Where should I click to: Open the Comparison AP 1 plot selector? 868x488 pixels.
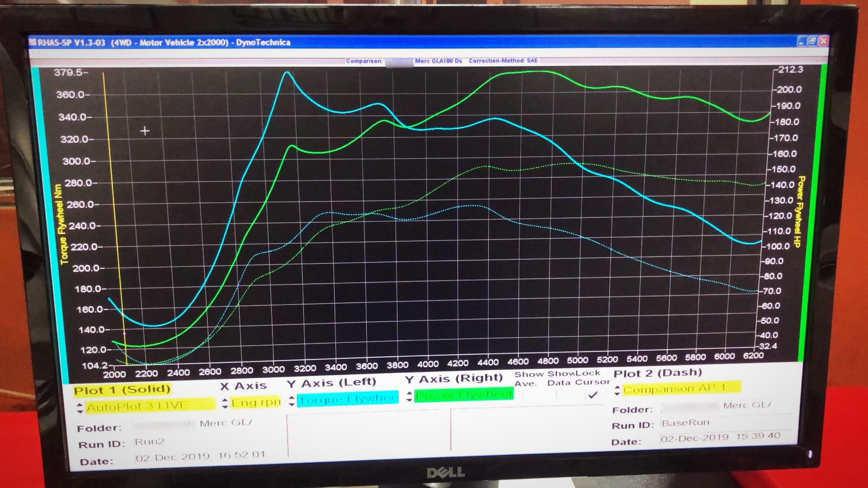coord(681,388)
